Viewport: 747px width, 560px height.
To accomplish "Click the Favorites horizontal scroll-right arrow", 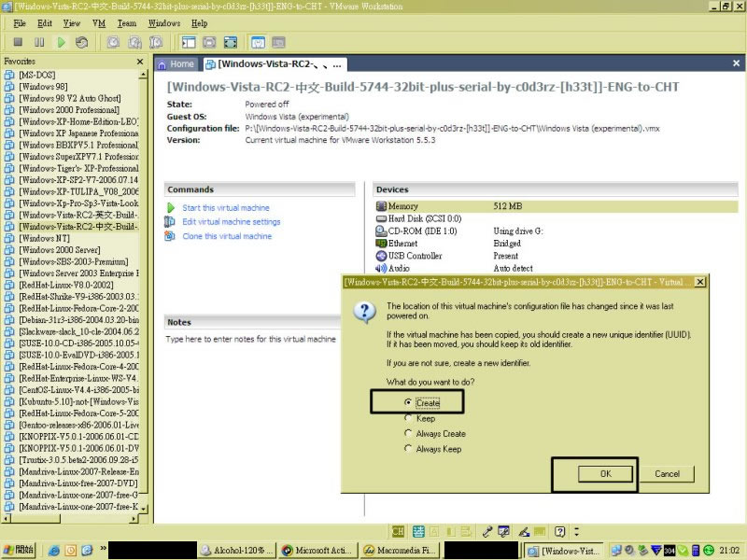I will point(134,518).
